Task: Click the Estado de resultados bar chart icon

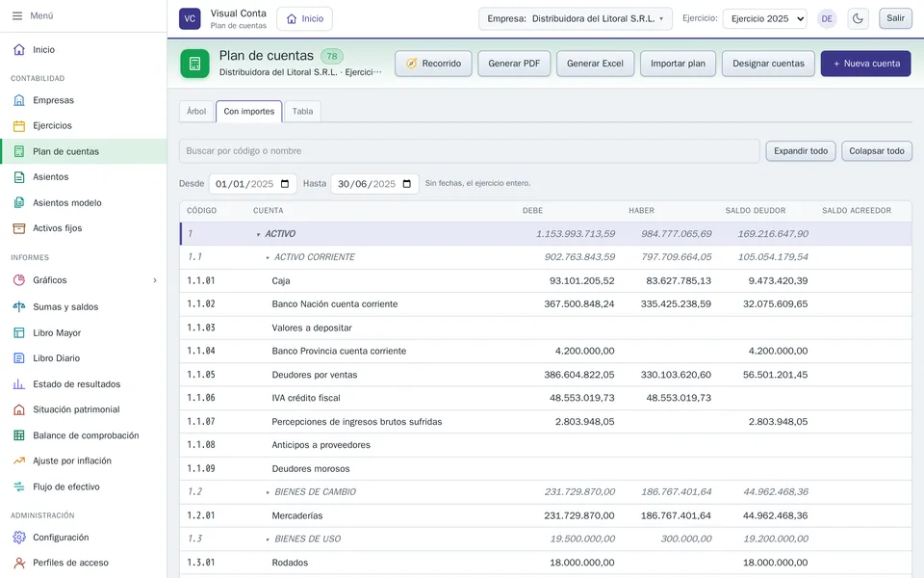Action: (19, 384)
